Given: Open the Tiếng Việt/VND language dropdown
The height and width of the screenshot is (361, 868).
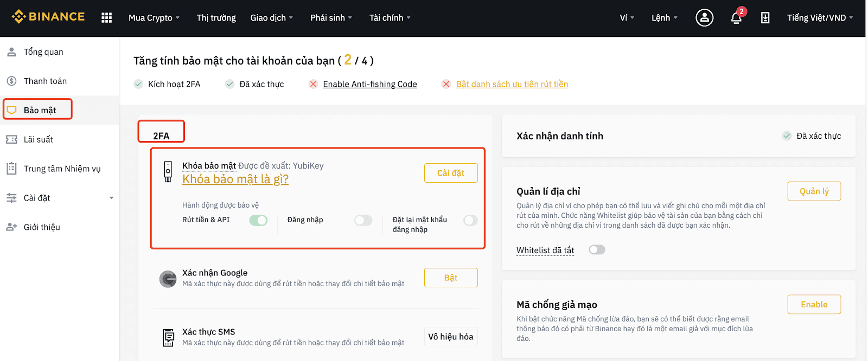Looking at the screenshot, I should click(820, 18).
